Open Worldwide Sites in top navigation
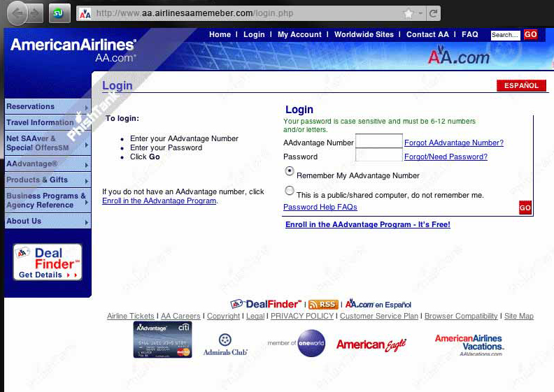This screenshot has height=392, width=554. coord(364,34)
